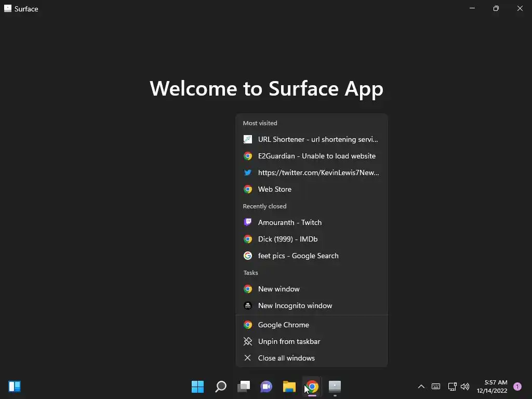The height and width of the screenshot is (399, 532).
Task: Open Widgets panel icon on taskbar
Action: [15, 387]
